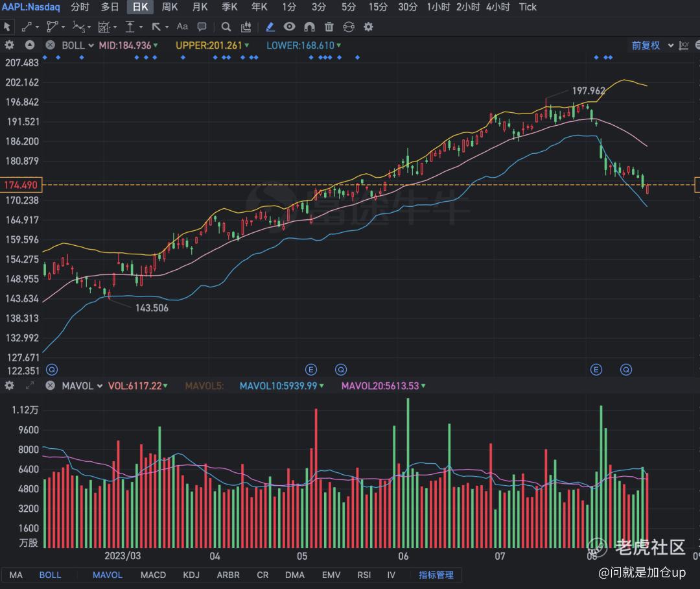Select the cursor pointer tool
This screenshot has height=589, width=700.
[x=6, y=27]
